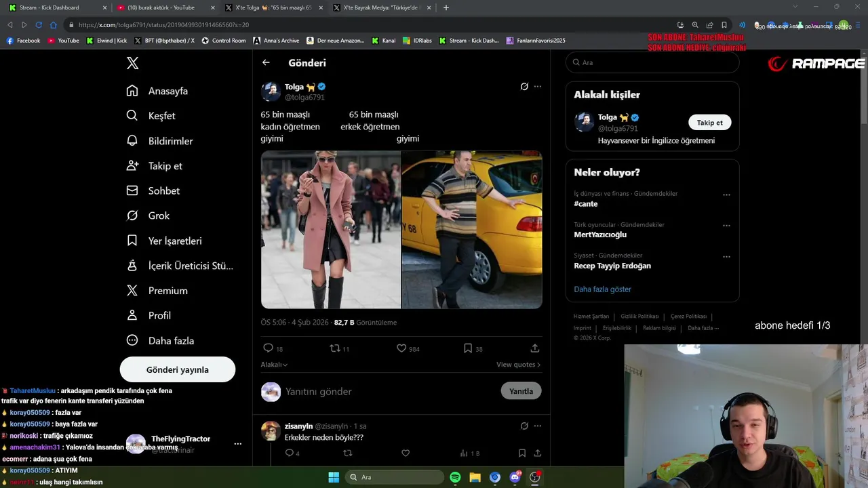Open the Recep Tayyip Erdoğan trend
Viewport: 868px width, 488px height.
point(612,266)
